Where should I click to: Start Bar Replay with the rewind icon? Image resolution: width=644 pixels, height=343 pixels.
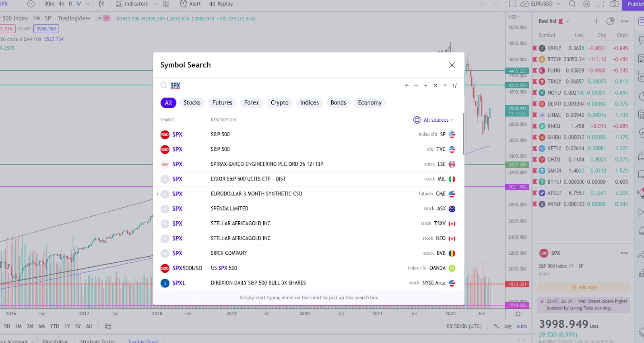pyautogui.click(x=212, y=4)
